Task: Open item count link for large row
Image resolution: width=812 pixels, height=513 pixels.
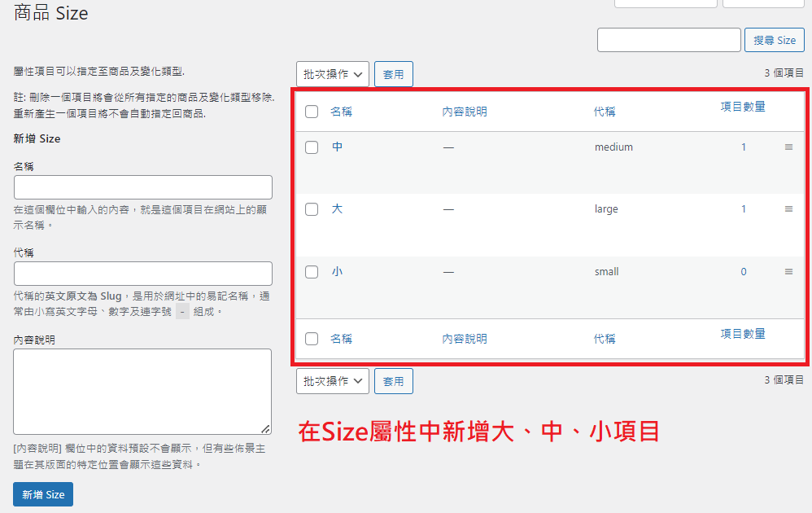Action: [x=743, y=209]
